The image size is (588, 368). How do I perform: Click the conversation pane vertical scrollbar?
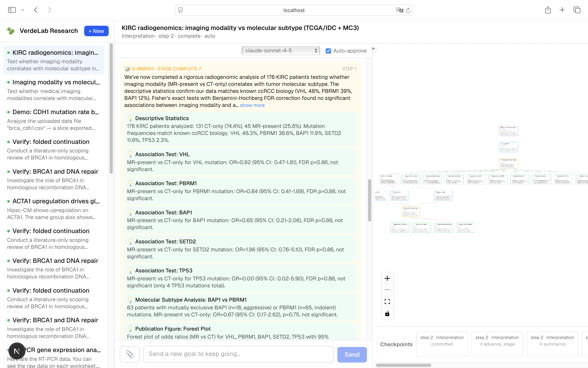[x=370, y=200]
